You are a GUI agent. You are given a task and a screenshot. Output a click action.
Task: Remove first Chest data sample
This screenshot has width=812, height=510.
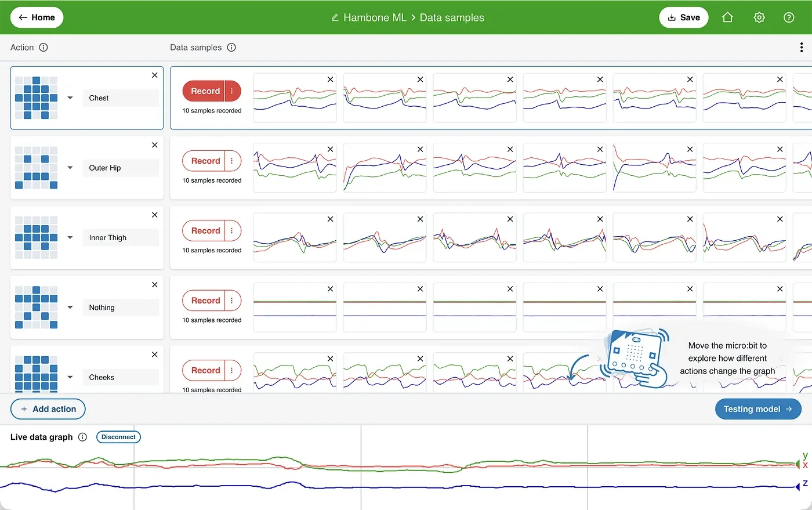click(331, 79)
